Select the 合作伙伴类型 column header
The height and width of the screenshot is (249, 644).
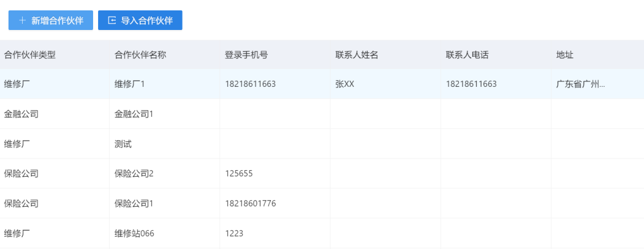30,54
